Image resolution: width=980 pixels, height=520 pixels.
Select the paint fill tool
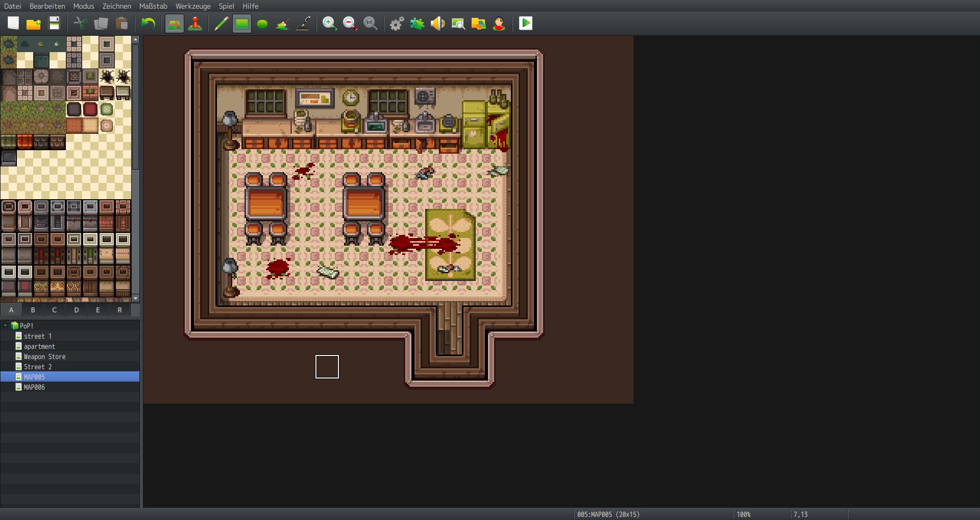pos(282,23)
